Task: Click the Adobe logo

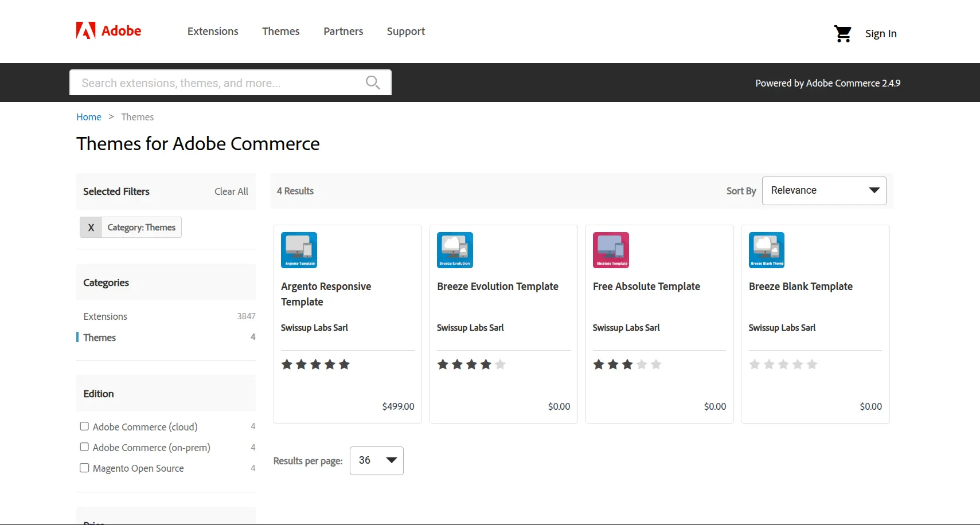Action: point(108,30)
